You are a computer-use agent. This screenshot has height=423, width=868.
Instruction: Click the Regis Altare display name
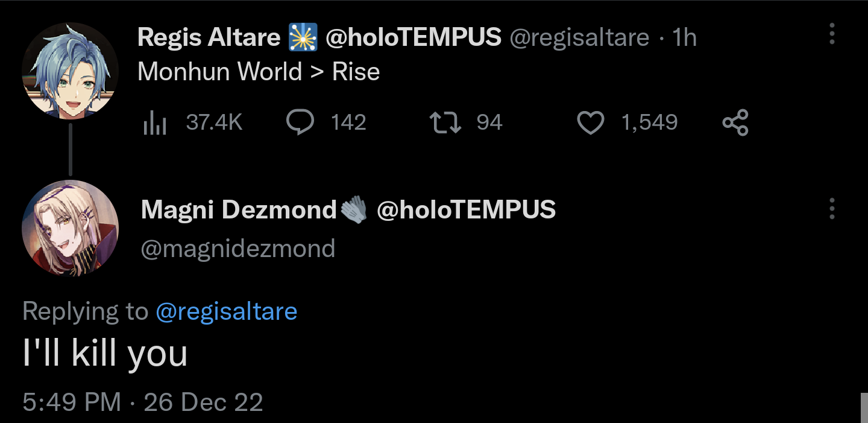[209, 38]
